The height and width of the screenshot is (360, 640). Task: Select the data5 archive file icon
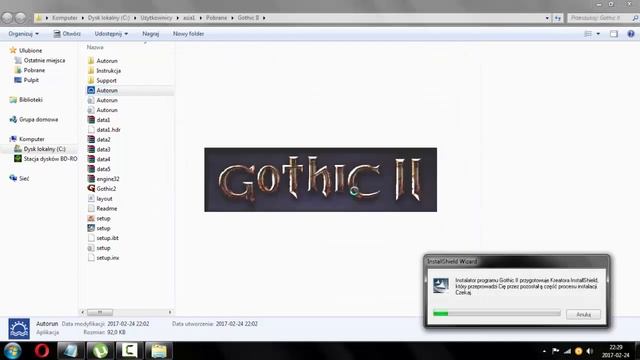[91, 169]
